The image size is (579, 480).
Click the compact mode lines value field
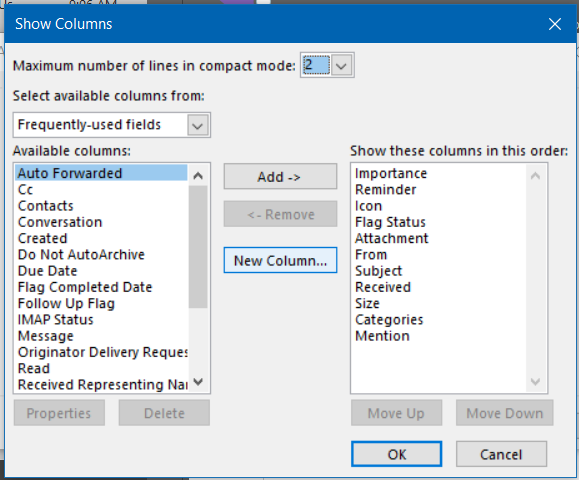316,65
